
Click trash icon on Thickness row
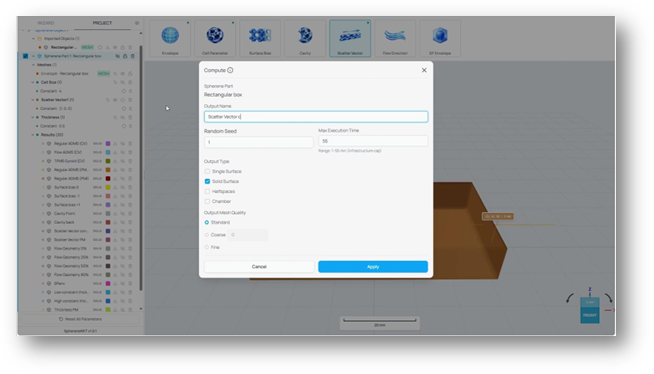click(130, 117)
